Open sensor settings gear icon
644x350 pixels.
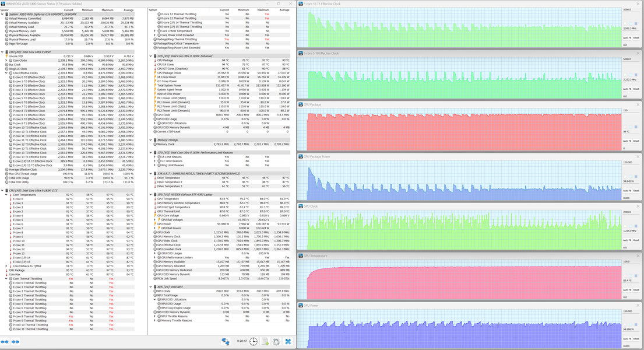point(276,341)
